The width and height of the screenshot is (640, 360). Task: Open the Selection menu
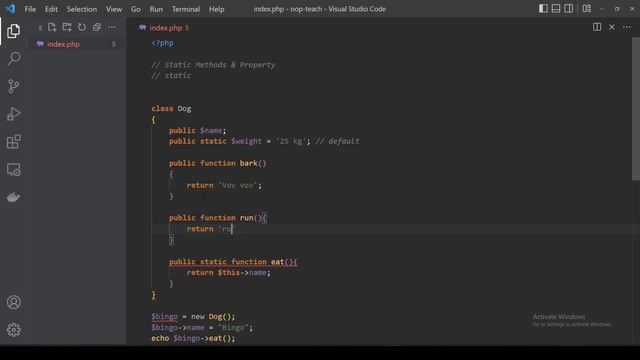click(x=82, y=9)
